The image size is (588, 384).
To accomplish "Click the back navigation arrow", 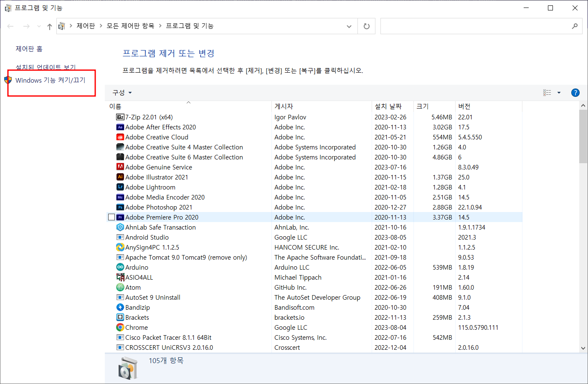I will (10, 26).
